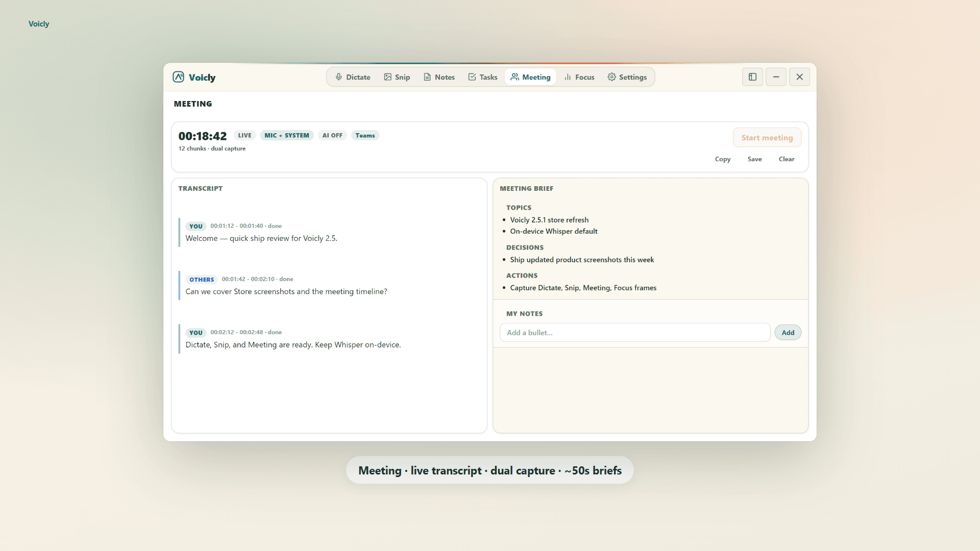This screenshot has width=980, height=551.
Task: Switch to the Snip tab
Action: (x=397, y=77)
